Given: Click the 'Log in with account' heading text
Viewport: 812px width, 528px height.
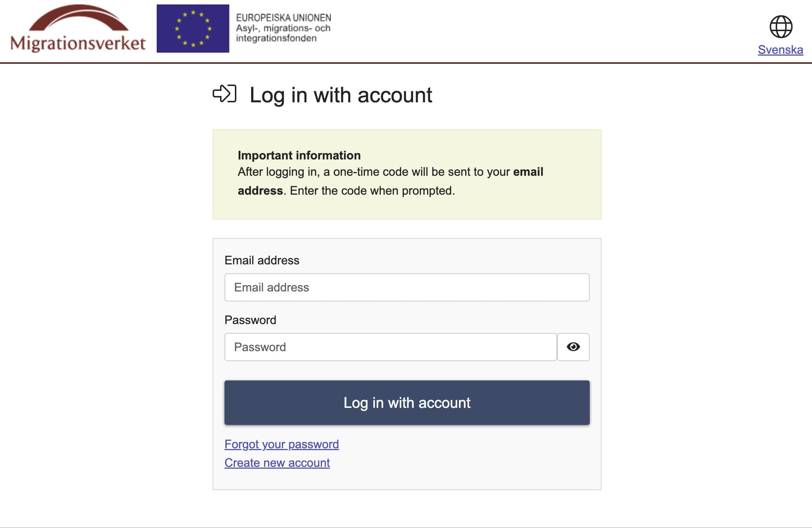Looking at the screenshot, I should [x=341, y=95].
